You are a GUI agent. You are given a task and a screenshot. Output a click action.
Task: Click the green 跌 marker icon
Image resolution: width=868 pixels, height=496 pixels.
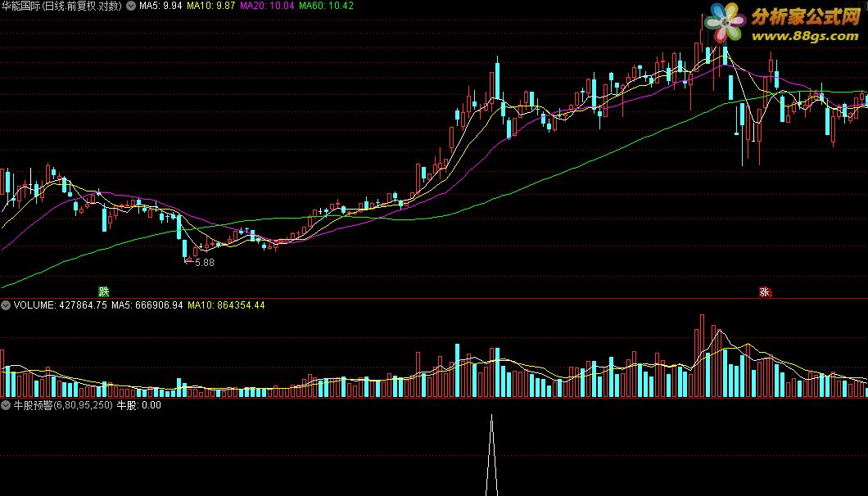pos(103,291)
